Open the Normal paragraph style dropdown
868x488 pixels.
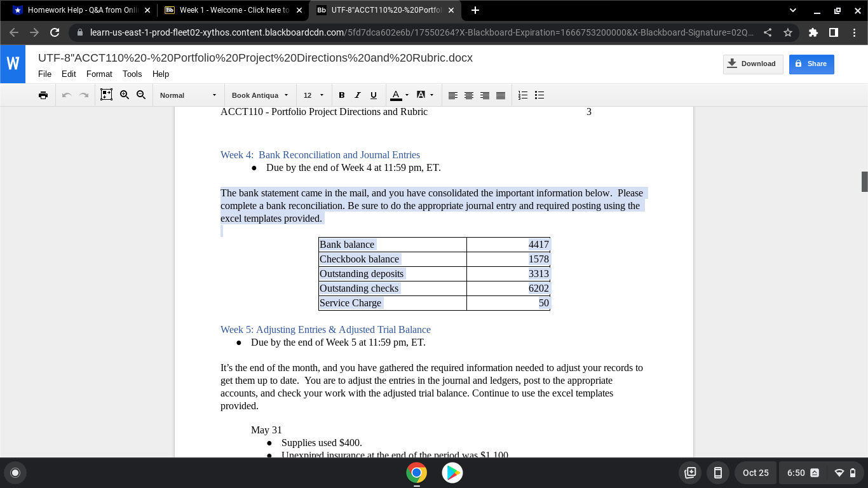click(187, 95)
